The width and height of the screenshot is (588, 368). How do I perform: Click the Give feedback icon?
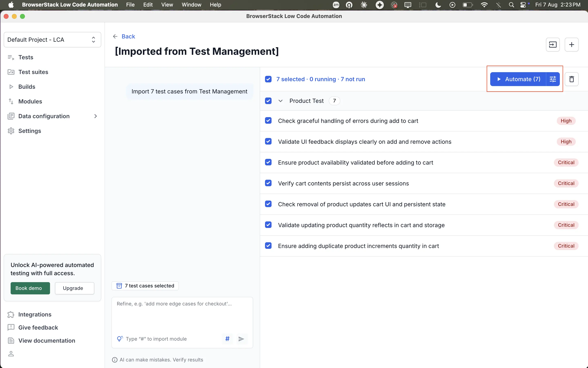[11, 328]
